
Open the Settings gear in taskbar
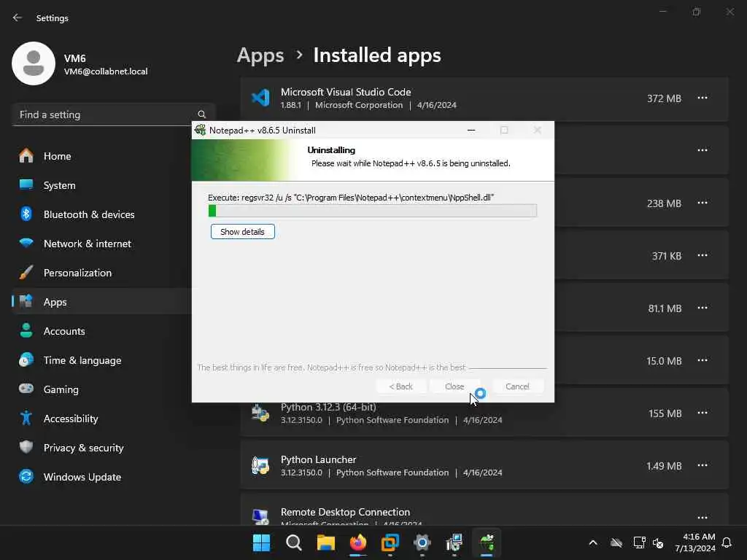tap(422, 542)
